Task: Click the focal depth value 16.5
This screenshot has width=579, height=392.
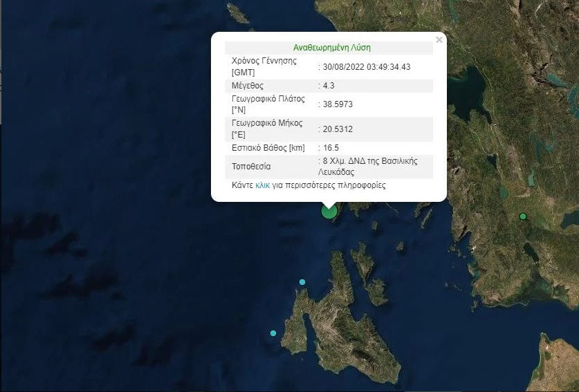Action: [x=331, y=148]
